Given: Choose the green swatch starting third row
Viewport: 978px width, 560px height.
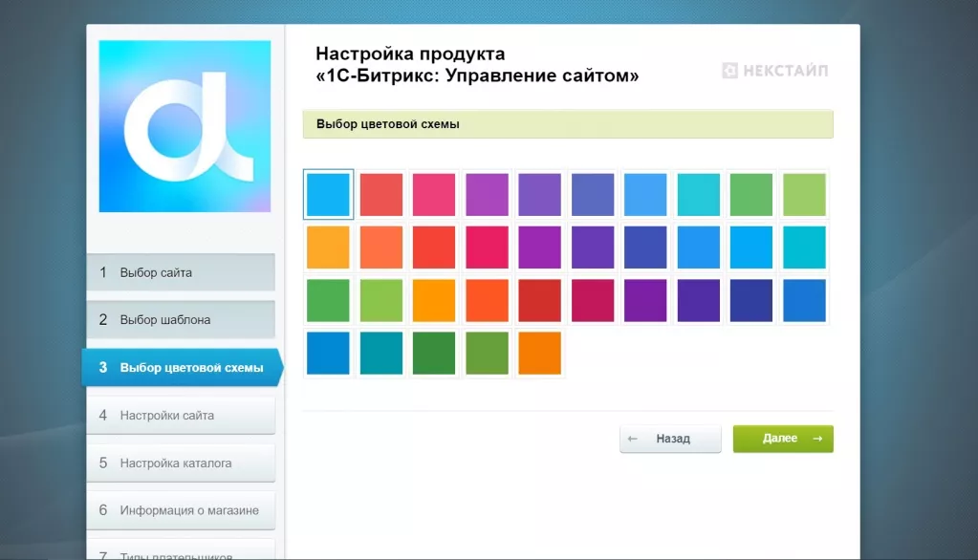Looking at the screenshot, I should [x=328, y=301].
